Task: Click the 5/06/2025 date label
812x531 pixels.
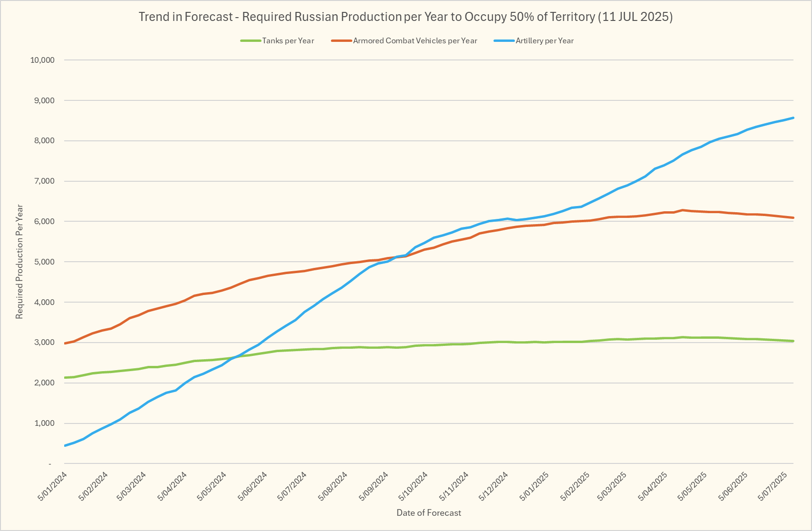Action: (x=732, y=486)
